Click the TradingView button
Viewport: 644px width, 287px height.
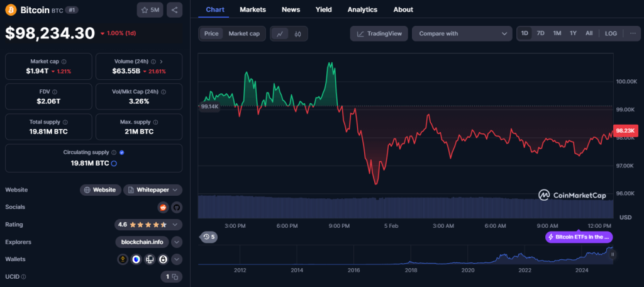click(379, 33)
